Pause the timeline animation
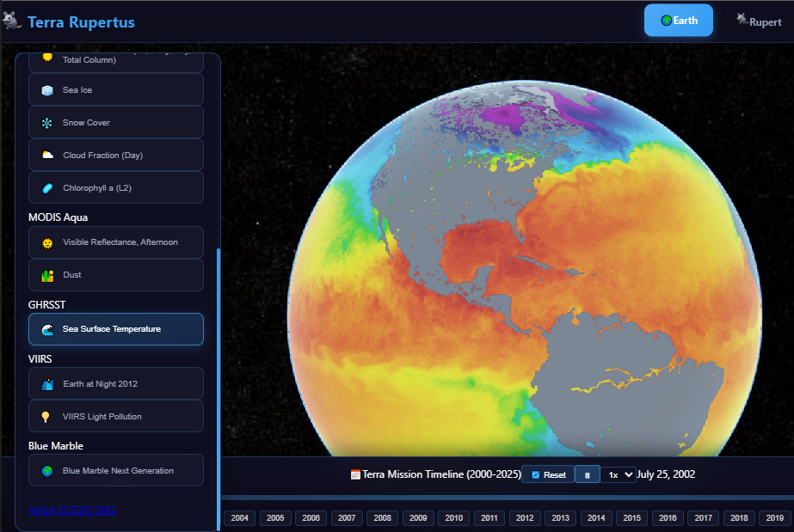 588,475
